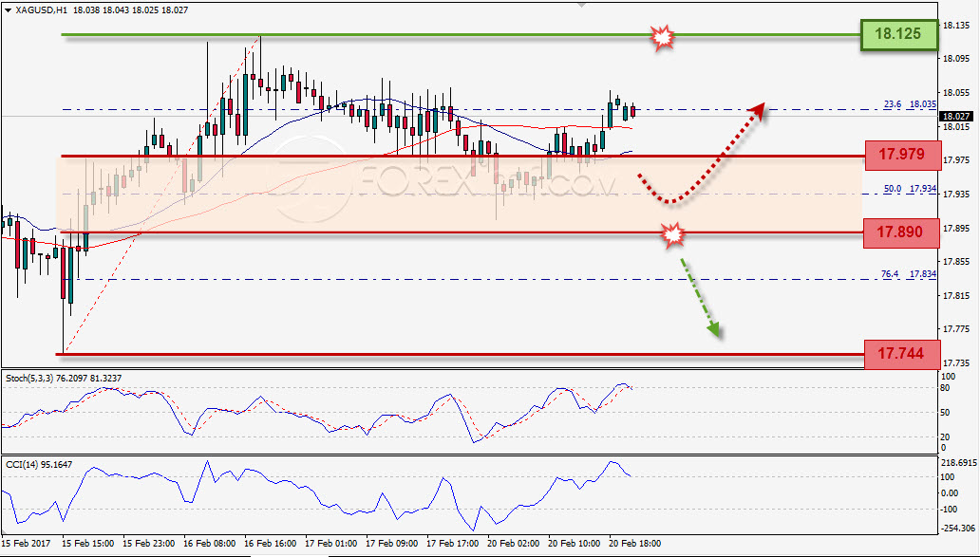
Task: Click the 16 Feb 08:00 time label
Action: click(x=210, y=544)
